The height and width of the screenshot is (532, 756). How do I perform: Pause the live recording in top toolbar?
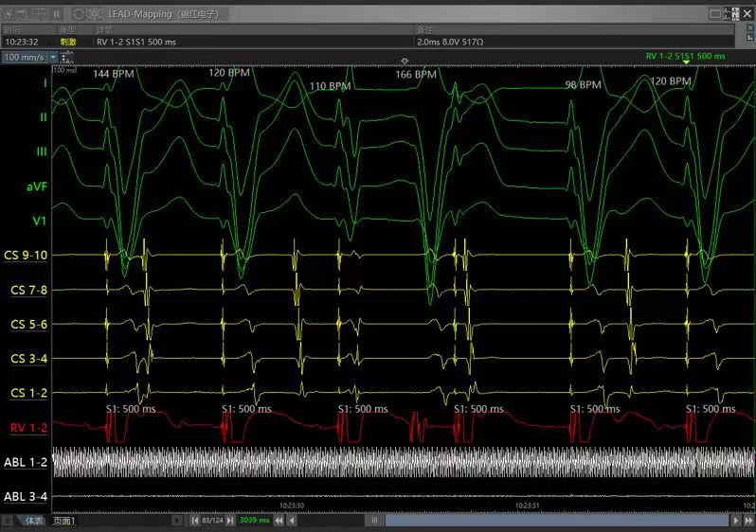coord(57,14)
